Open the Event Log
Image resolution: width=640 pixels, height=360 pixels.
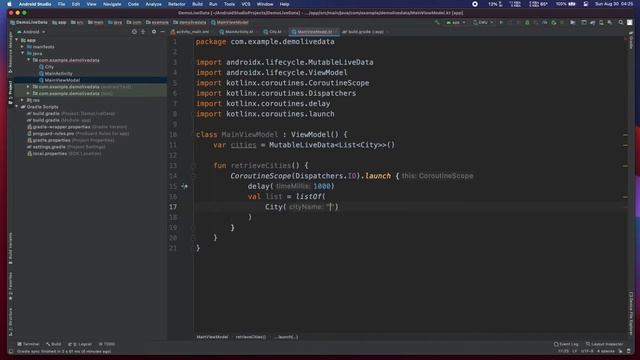[566, 344]
